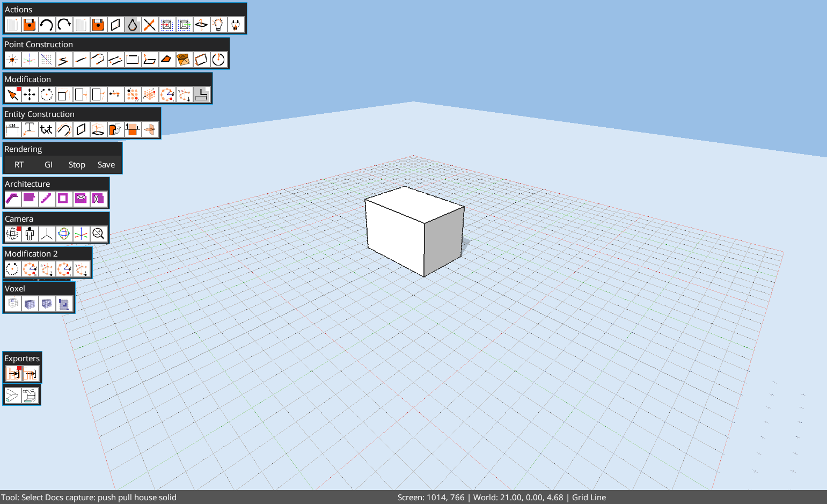
Task: Click the Stop rendering button
Action: [x=77, y=165]
